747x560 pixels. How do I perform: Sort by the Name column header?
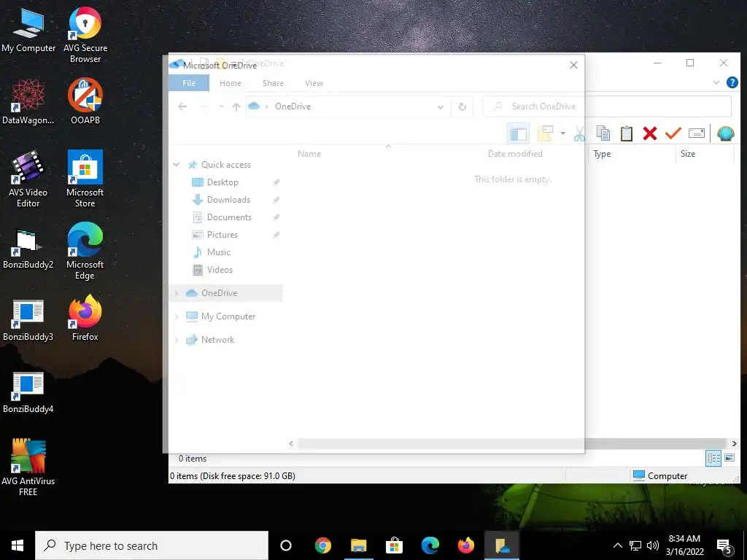(x=309, y=154)
